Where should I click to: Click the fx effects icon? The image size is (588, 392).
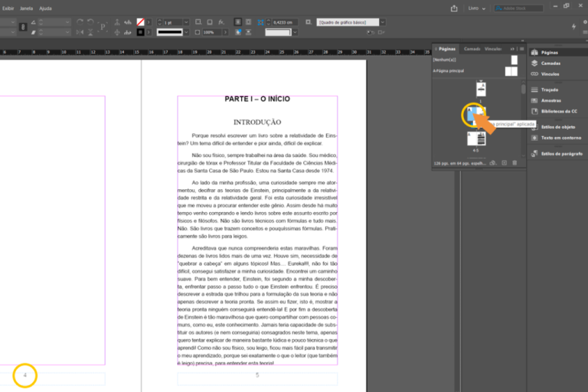pos(221,22)
